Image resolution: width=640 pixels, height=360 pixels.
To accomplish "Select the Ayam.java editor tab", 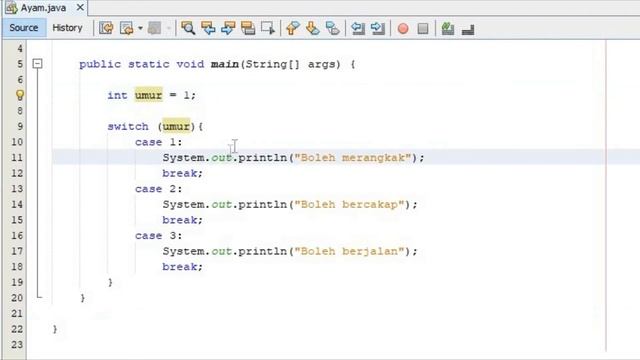I will tap(43, 8).
